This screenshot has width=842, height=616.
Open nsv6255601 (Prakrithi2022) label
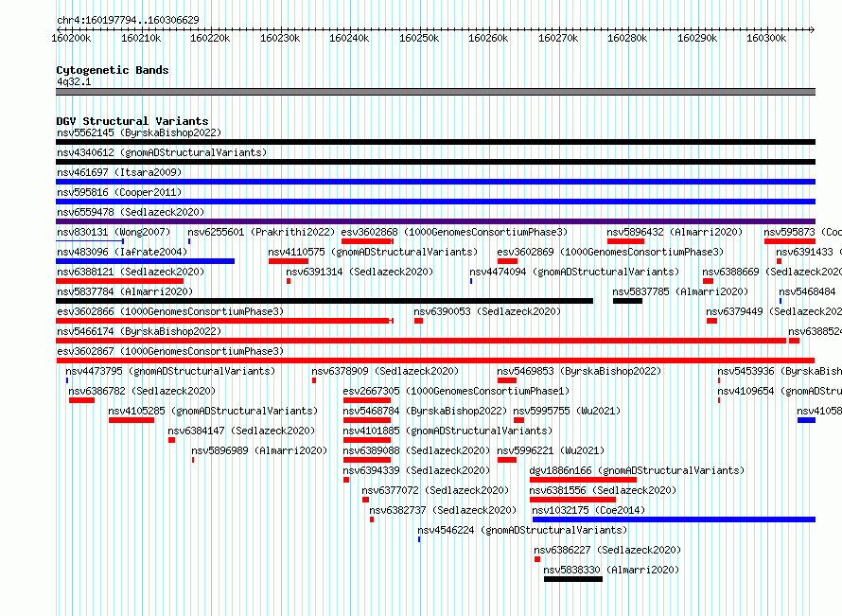261,232
